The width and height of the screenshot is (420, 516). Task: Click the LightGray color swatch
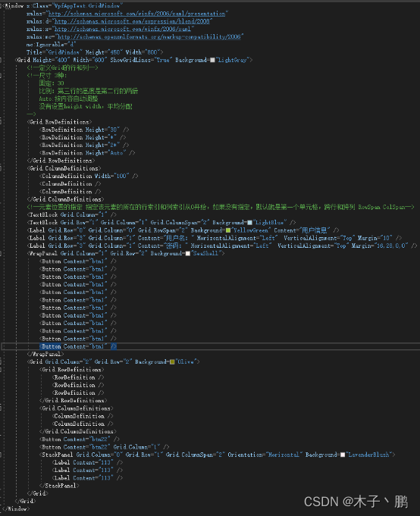coord(212,60)
